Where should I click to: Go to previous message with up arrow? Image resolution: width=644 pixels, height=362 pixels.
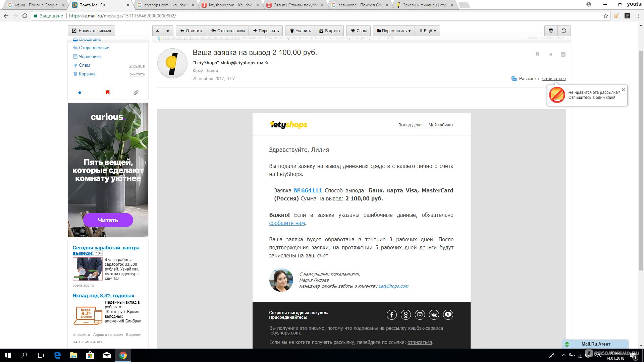[158, 31]
